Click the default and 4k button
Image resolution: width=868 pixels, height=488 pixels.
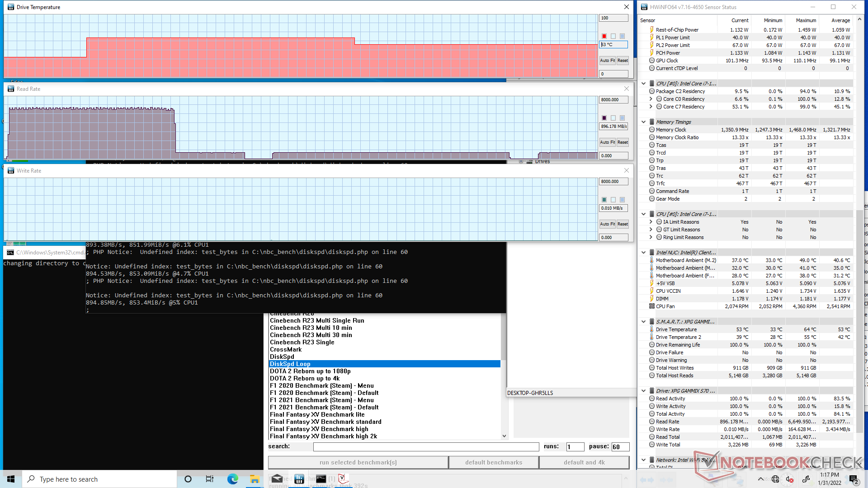pos(584,462)
